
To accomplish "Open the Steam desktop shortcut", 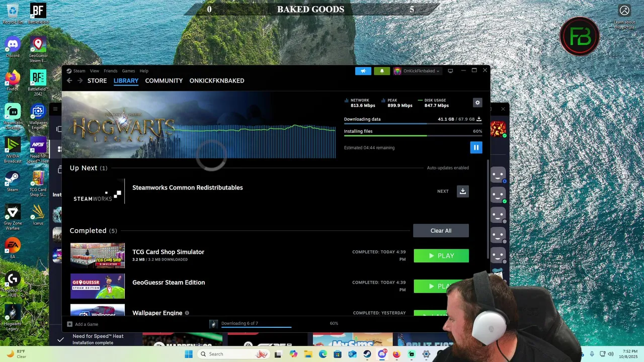I will 13,182.
